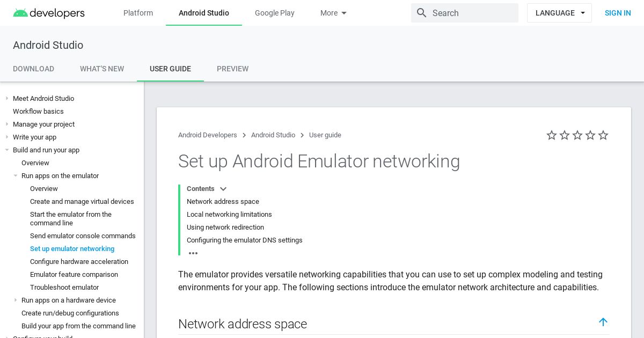
Task: Expand the Manage your project section
Action: [7, 124]
